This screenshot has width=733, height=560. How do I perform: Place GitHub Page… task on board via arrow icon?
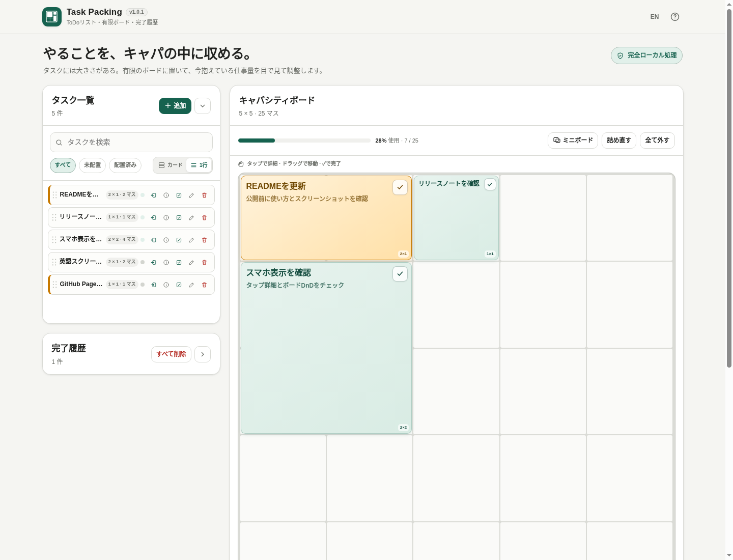point(153,285)
